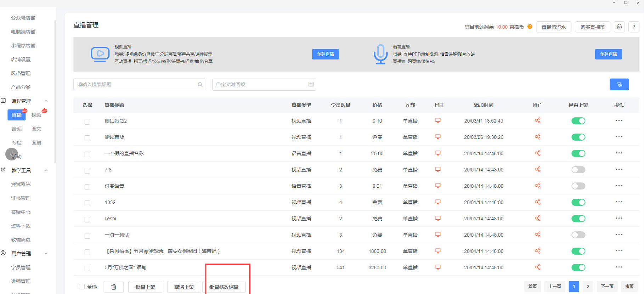Click the trash delete icon
The height and width of the screenshot is (294, 644).
114,287
